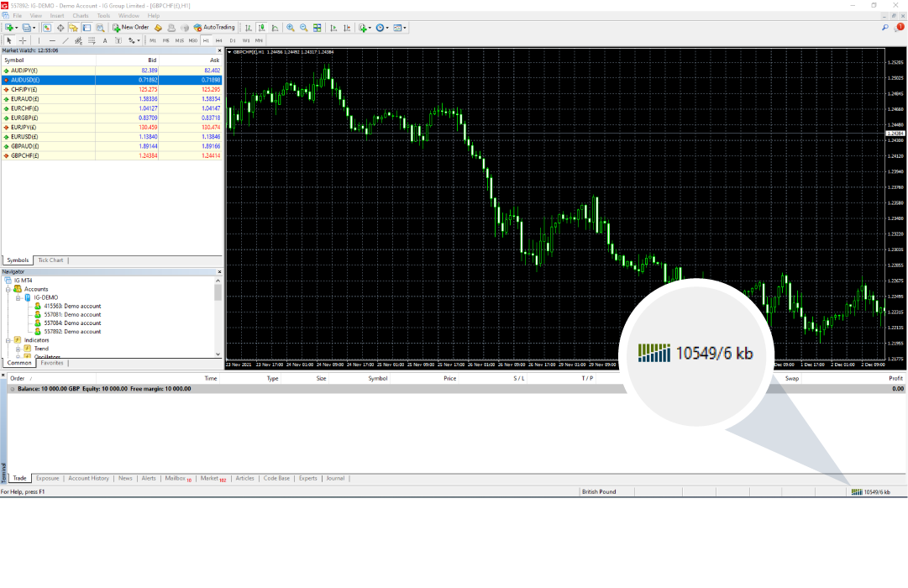Select the GBPCHF(£) symbol row
This screenshot has width=908, height=588.
(x=112, y=156)
